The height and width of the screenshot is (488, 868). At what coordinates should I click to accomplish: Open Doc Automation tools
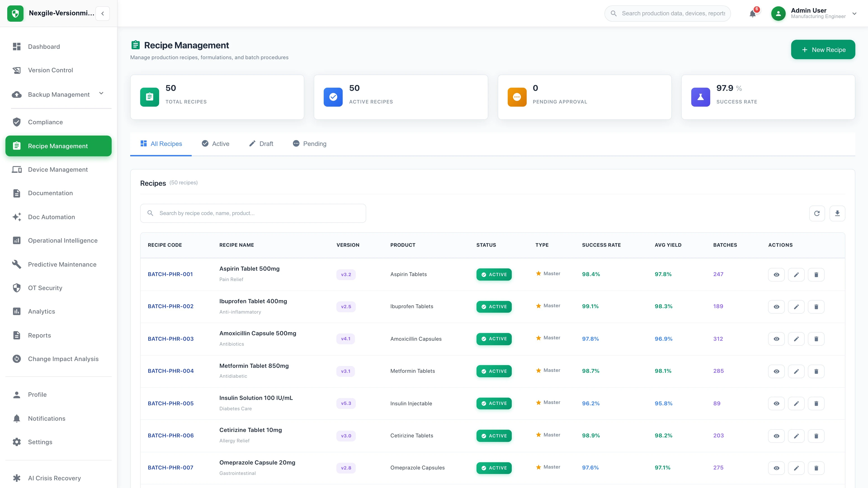point(51,217)
